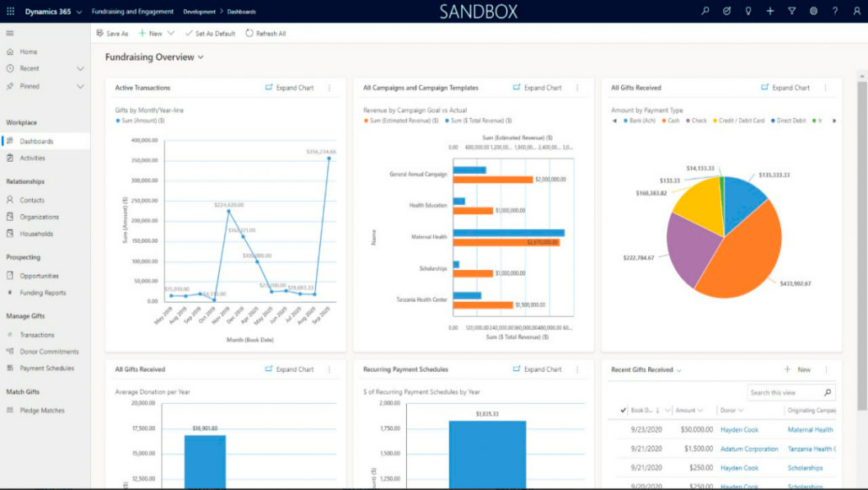Click Refresh All in the toolbar
This screenshot has width=868, height=490.
coord(265,33)
